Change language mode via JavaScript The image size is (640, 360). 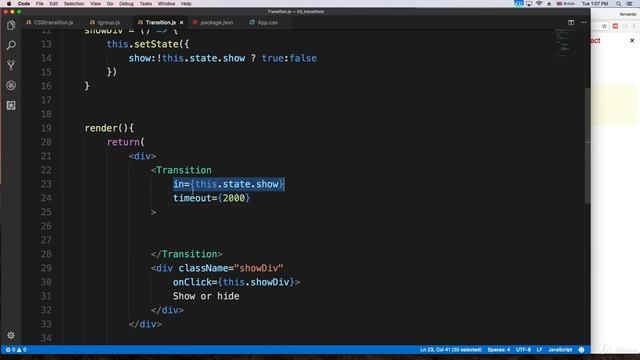pos(560,350)
